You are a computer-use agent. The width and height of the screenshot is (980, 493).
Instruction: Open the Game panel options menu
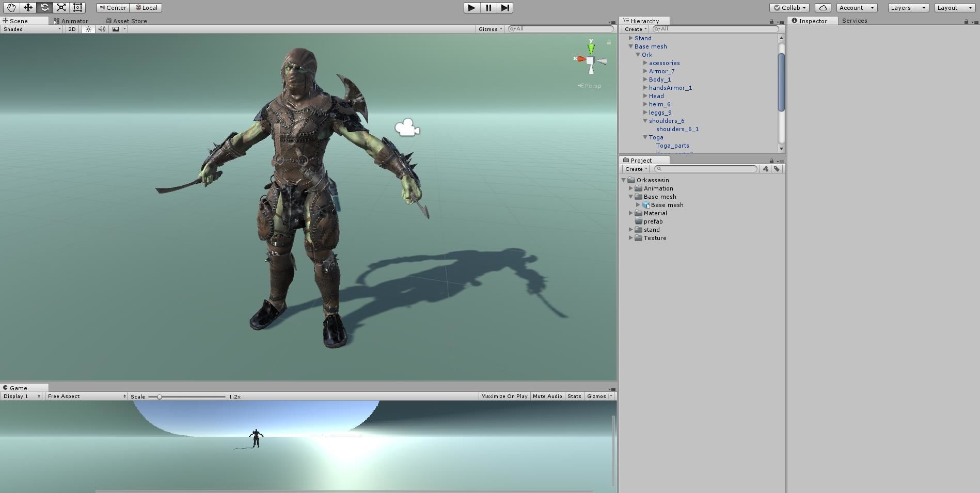click(612, 389)
